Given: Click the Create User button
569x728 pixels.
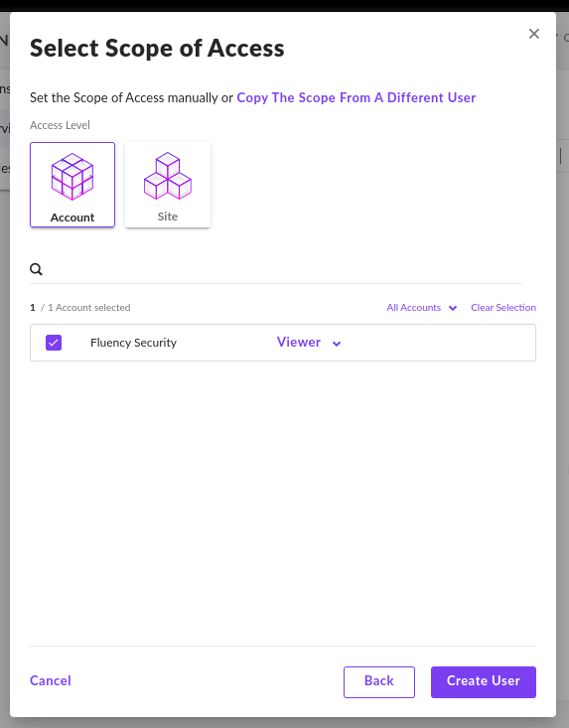Looking at the screenshot, I should click(x=484, y=682).
